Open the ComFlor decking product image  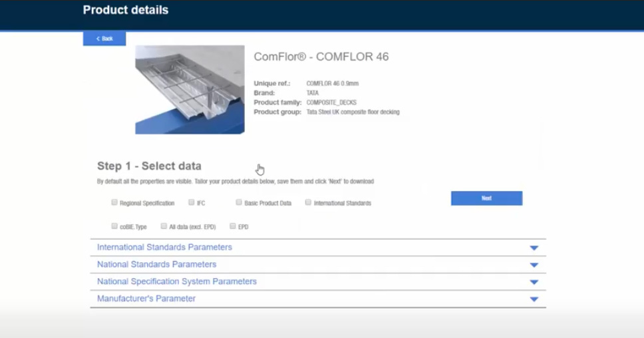[190, 90]
